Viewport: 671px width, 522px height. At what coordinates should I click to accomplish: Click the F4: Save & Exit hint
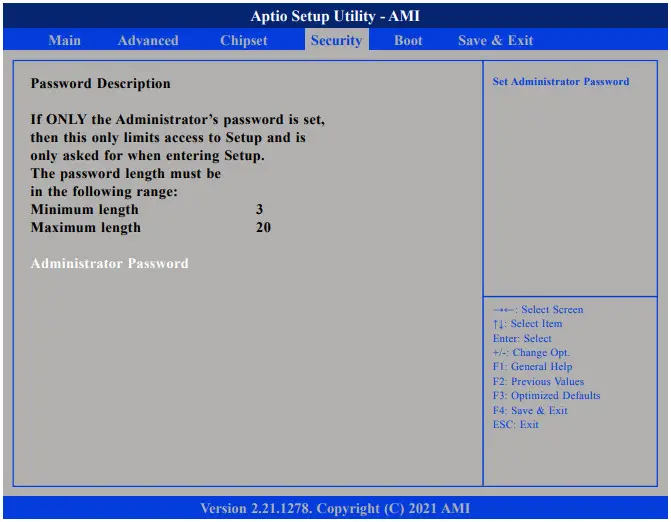tap(530, 410)
